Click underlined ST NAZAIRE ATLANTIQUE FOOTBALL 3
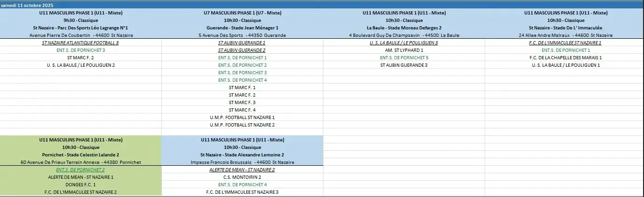 [x=80, y=43]
